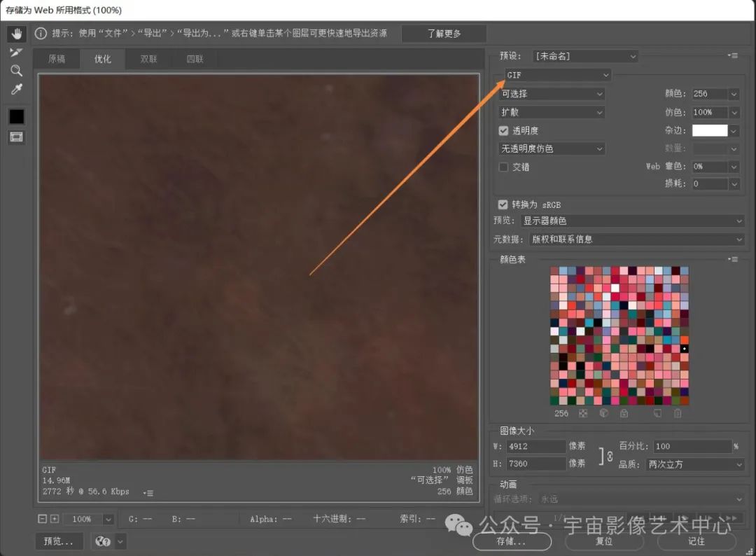756x556 pixels.
Task: Click the zoom in plus icon
Action: [55, 519]
